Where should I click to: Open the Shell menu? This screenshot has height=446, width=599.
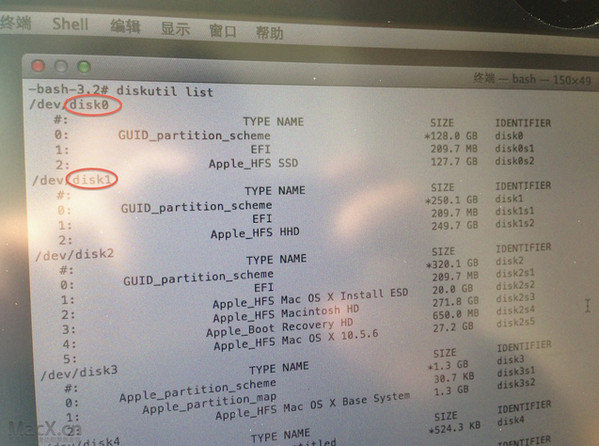[70, 24]
